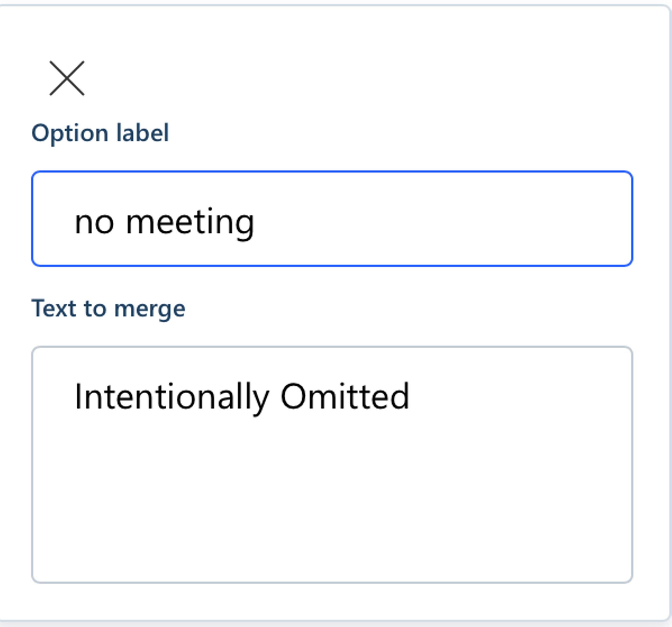Click the "Text to merge" caption

108,308
